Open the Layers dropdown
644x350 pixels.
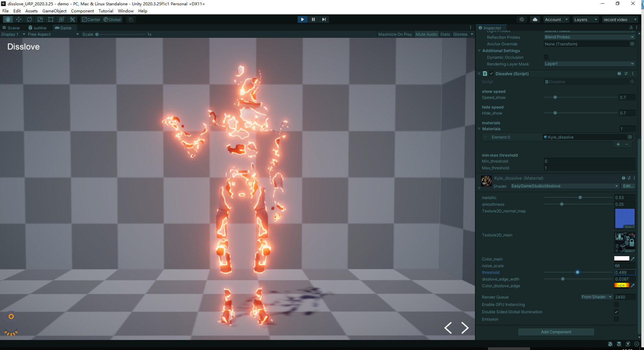pos(585,19)
